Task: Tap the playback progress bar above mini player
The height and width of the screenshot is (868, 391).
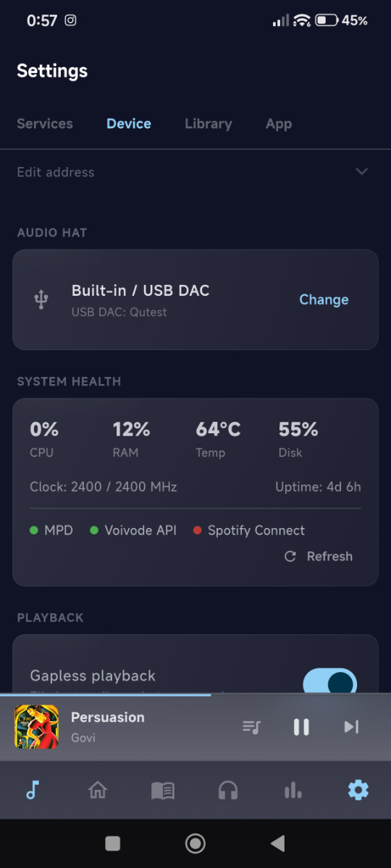Action: 195,694
